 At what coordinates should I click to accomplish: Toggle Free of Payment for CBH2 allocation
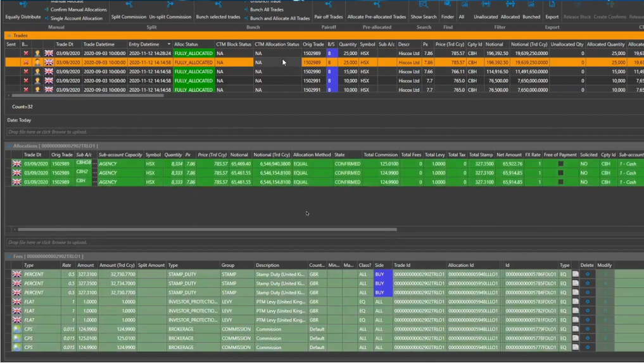pos(560,173)
